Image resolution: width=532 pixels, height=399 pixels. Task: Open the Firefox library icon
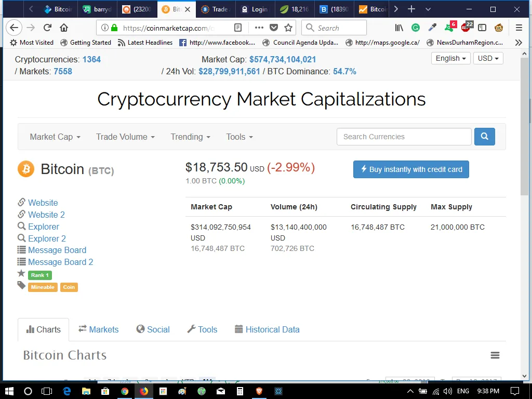[399, 28]
